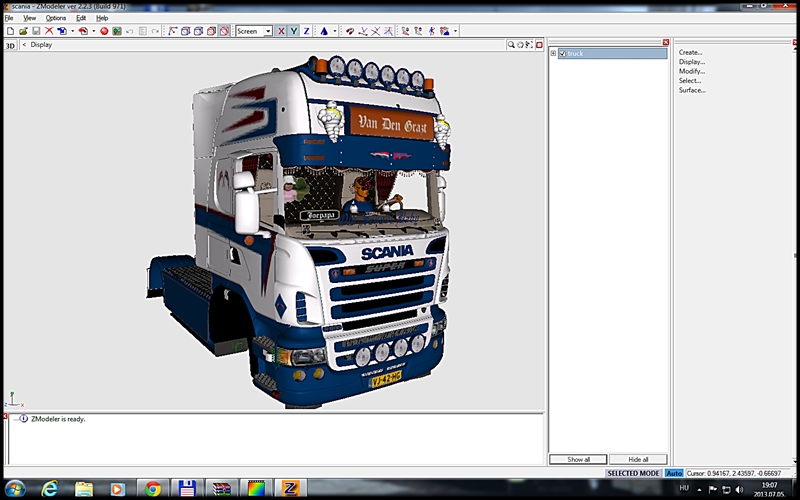Open the Modify... command list
This screenshot has width=800, height=500.
click(692, 71)
